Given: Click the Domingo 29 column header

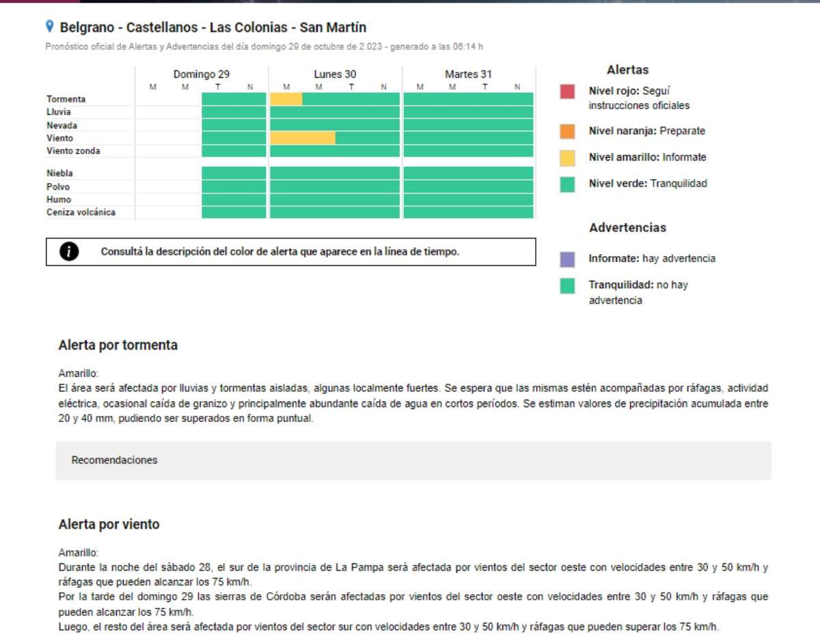Looking at the screenshot, I should pos(201,74).
